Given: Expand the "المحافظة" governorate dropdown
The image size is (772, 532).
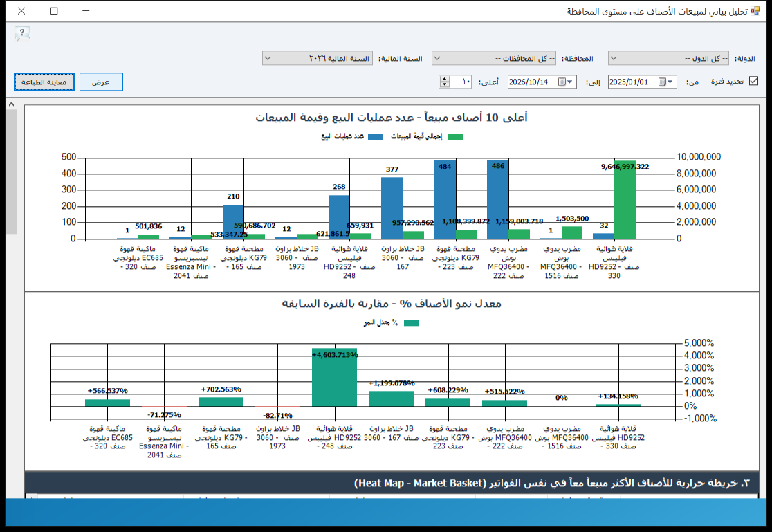Looking at the screenshot, I should pyautogui.click(x=436, y=58).
